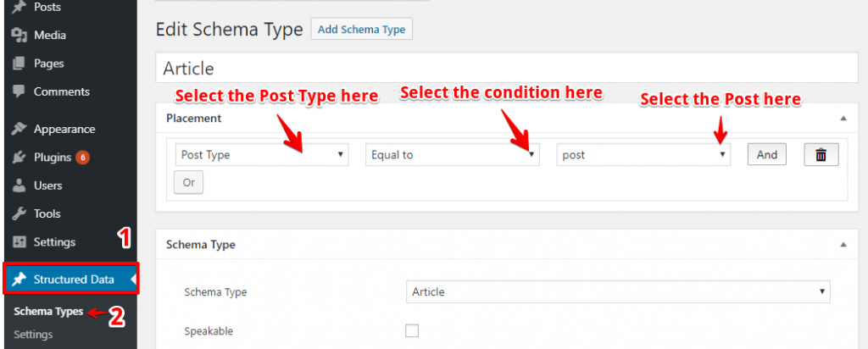Viewport: 868px width, 349px height.
Task: Click the Users person icon
Action: (19, 186)
